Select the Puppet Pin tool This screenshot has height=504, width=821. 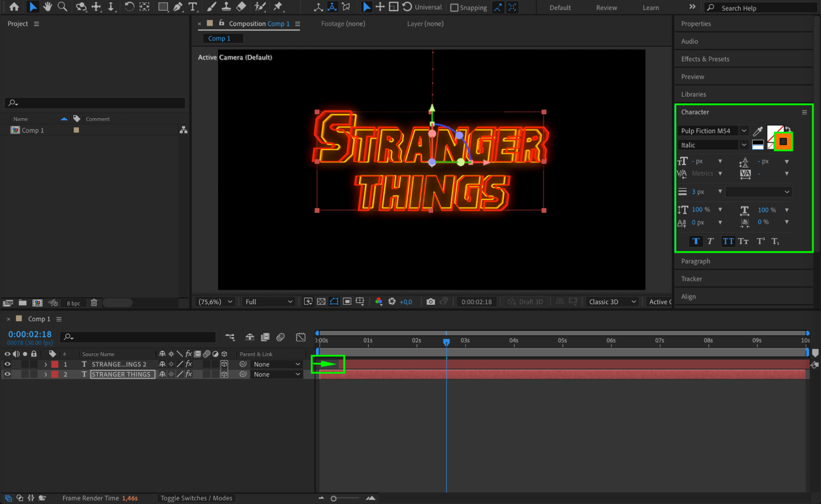click(278, 7)
